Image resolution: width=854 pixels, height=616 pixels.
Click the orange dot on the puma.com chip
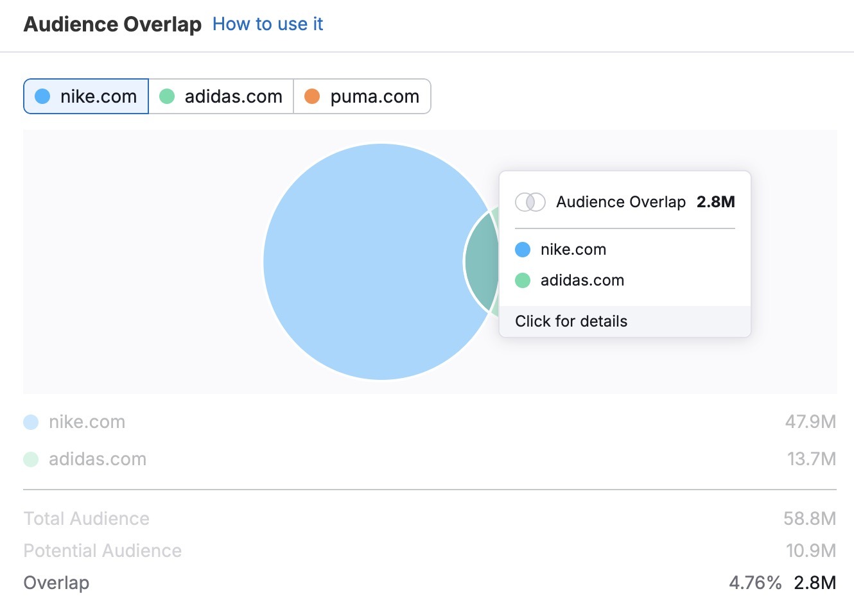(313, 96)
